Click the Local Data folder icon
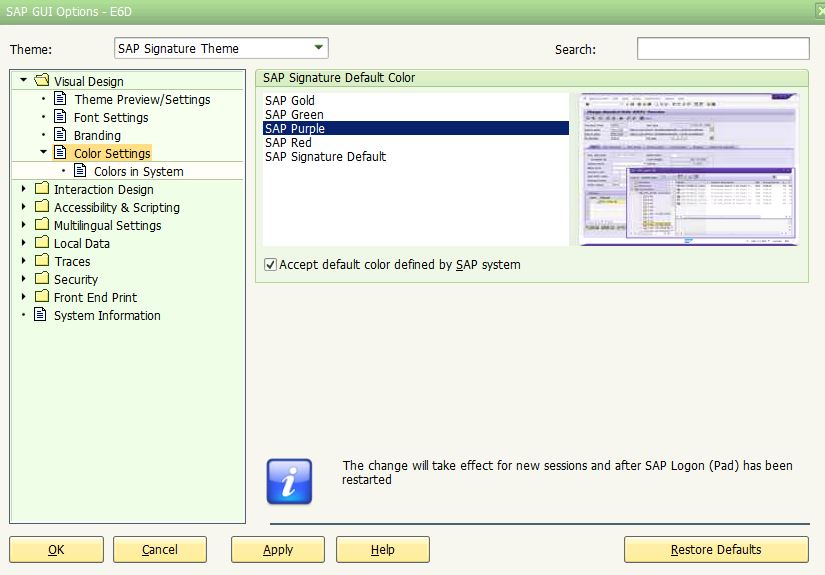The height and width of the screenshot is (575, 825). [42, 243]
